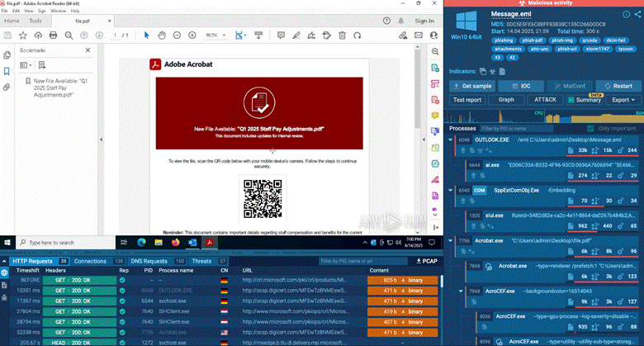Click the upload to cloud icon in Acrobat
The image size is (644, 346).
click(38, 36)
